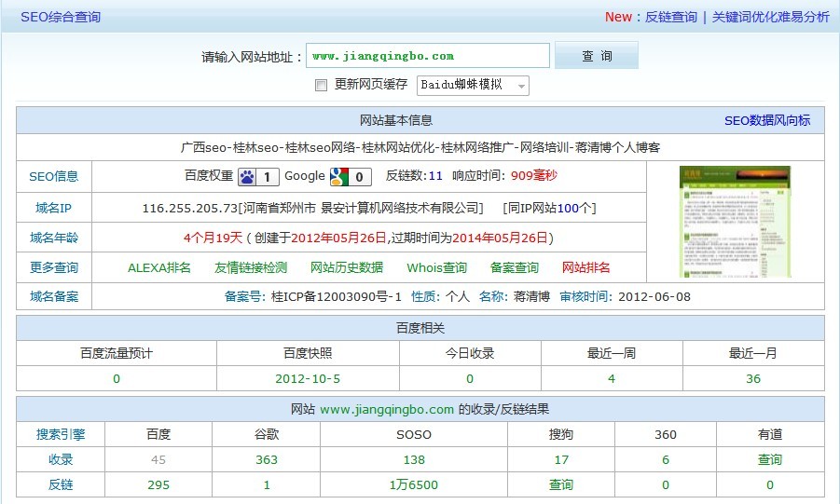Screen dimensions: 840x504
Task: Click 谷歌 收录 count 363
Action: click(267, 460)
